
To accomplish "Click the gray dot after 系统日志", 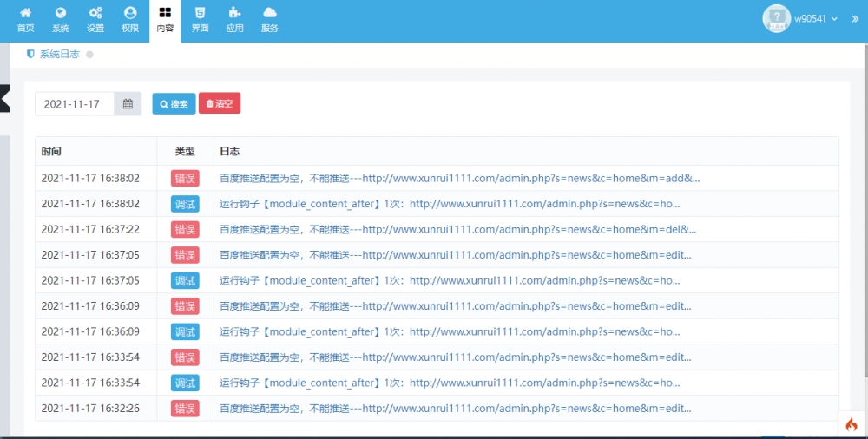I will (x=89, y=55).
